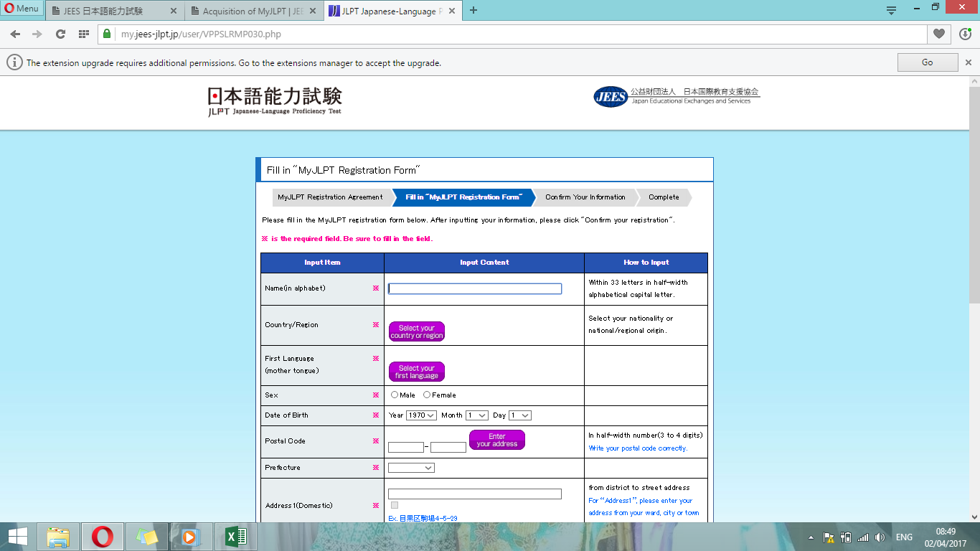Click Select your first language button

click(x=417, y=372)
